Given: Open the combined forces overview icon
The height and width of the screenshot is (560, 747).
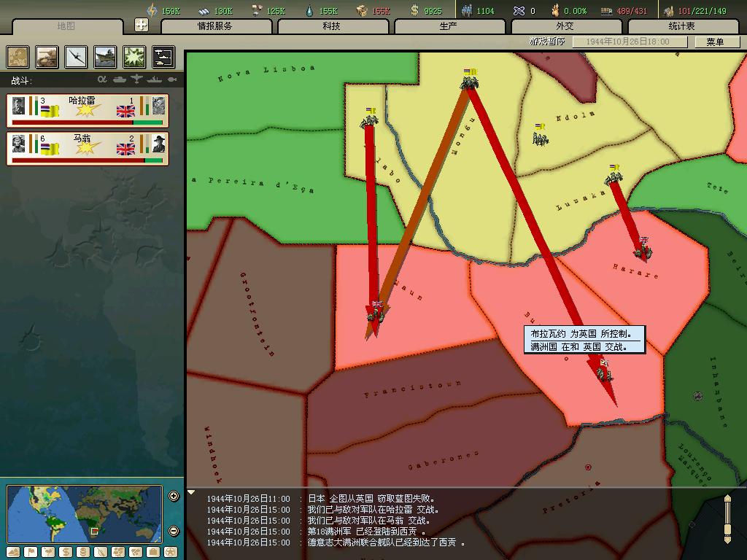Looking at the screenshot, I should point(163,57).
